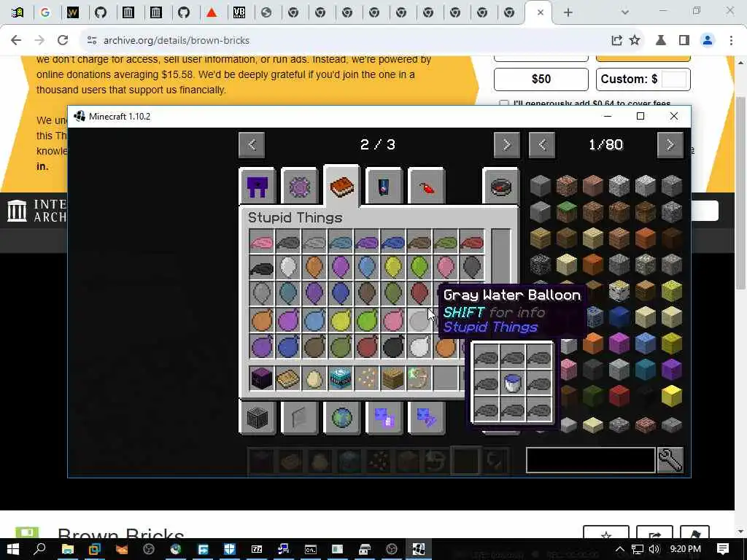The width and height of the screenshot is (747, 560).
Task: Open Chrome labs flask icon
Action: 661,41
